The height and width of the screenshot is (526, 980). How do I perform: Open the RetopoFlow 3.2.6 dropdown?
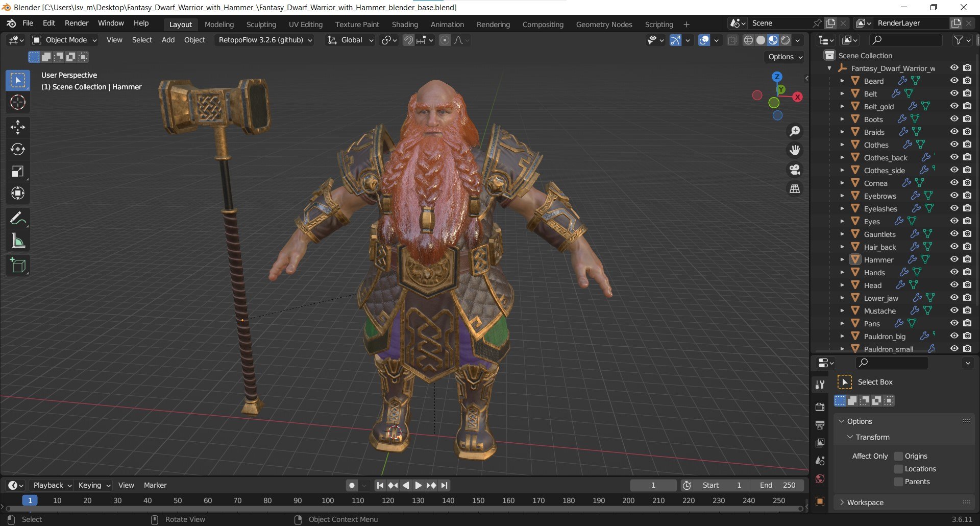(x=265, y=40)
